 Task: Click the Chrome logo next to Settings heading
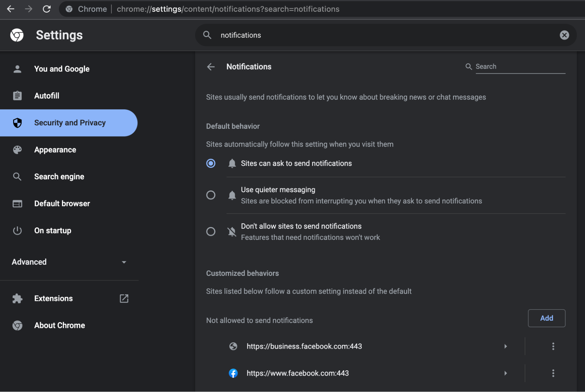[17, 35]
